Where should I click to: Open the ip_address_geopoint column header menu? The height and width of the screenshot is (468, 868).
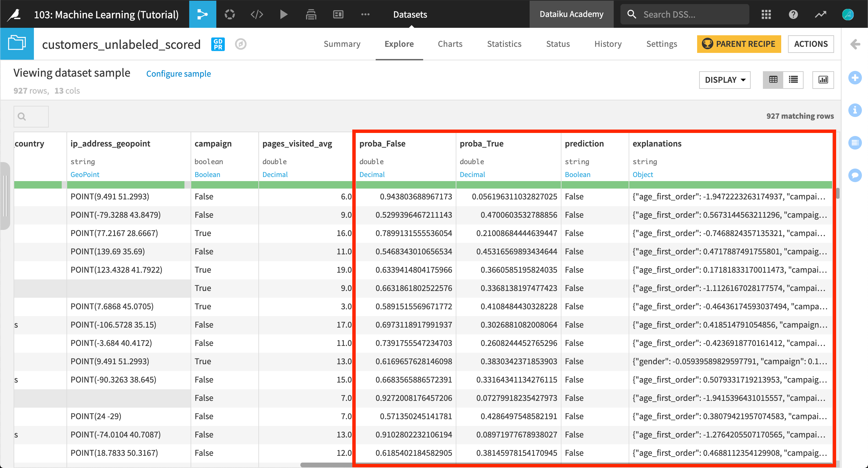pyautogui.click(x=110, y=143)
